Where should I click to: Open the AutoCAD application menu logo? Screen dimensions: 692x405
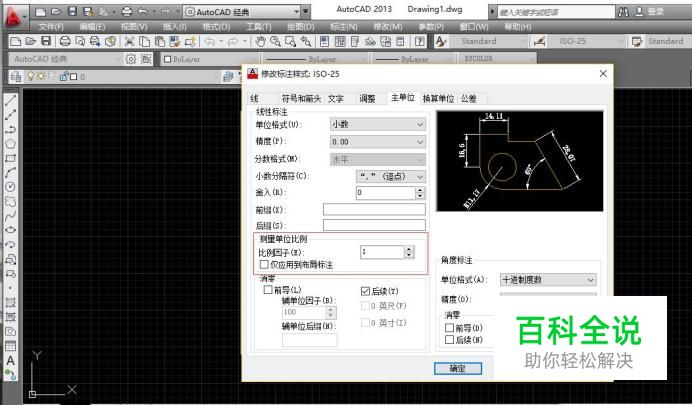(14, 17)
